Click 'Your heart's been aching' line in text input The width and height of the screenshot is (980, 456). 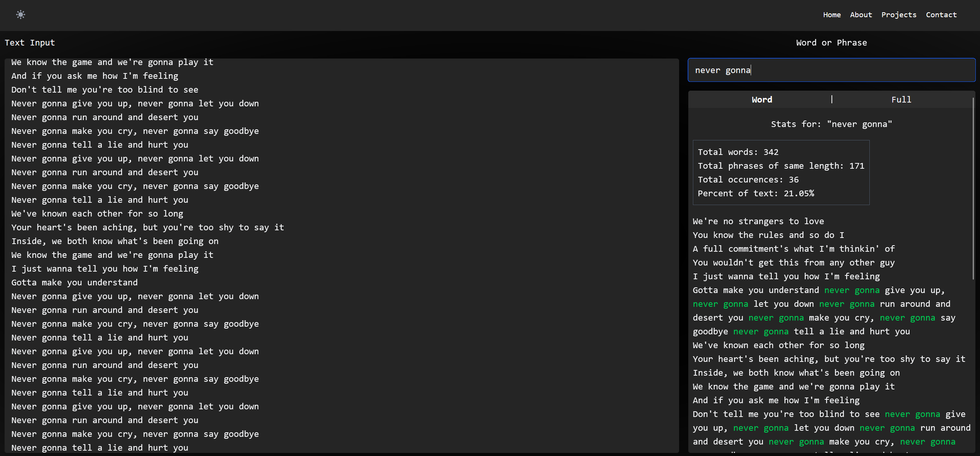pos(148,227)
